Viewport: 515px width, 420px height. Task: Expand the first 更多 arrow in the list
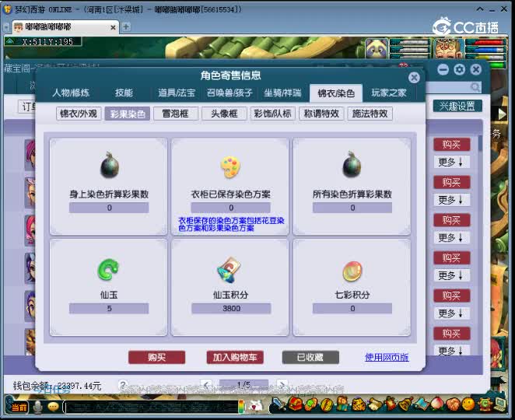point(450,162)
